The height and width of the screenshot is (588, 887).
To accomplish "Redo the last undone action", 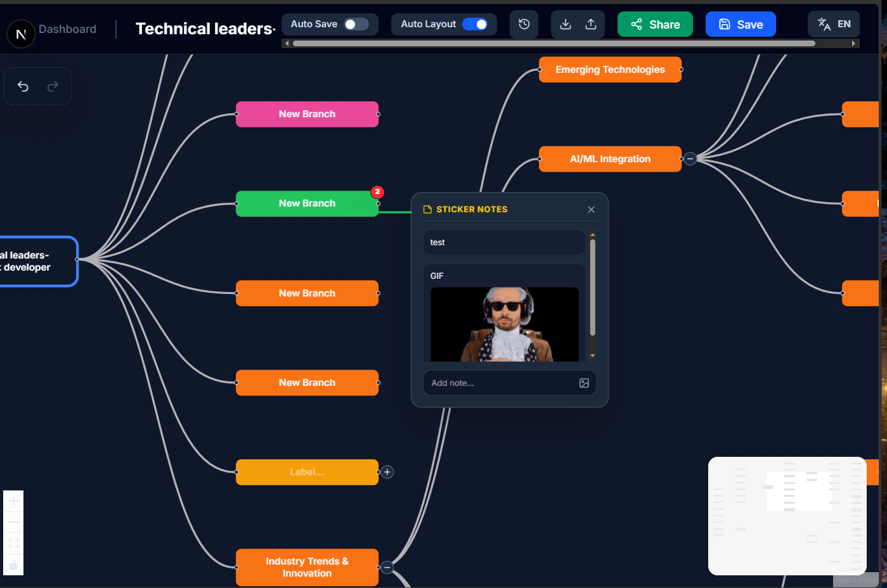I will pos(53,86).
